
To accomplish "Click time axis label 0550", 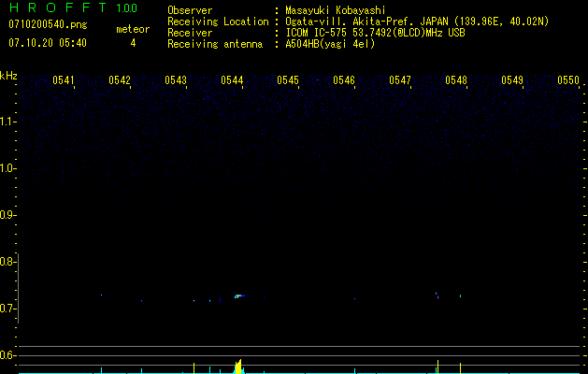I will point(568,80).
